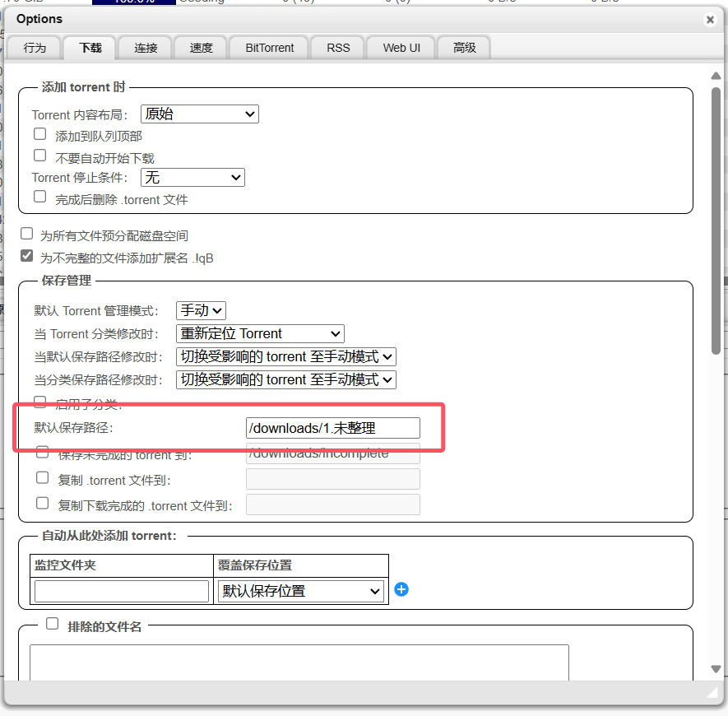728x716 pixels.
Task: Click the 监控文件夹 text input
Action: [x=122, y=591]
